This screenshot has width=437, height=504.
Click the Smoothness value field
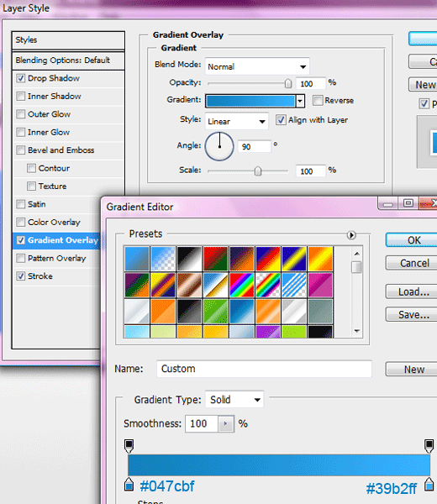[202, 423]
